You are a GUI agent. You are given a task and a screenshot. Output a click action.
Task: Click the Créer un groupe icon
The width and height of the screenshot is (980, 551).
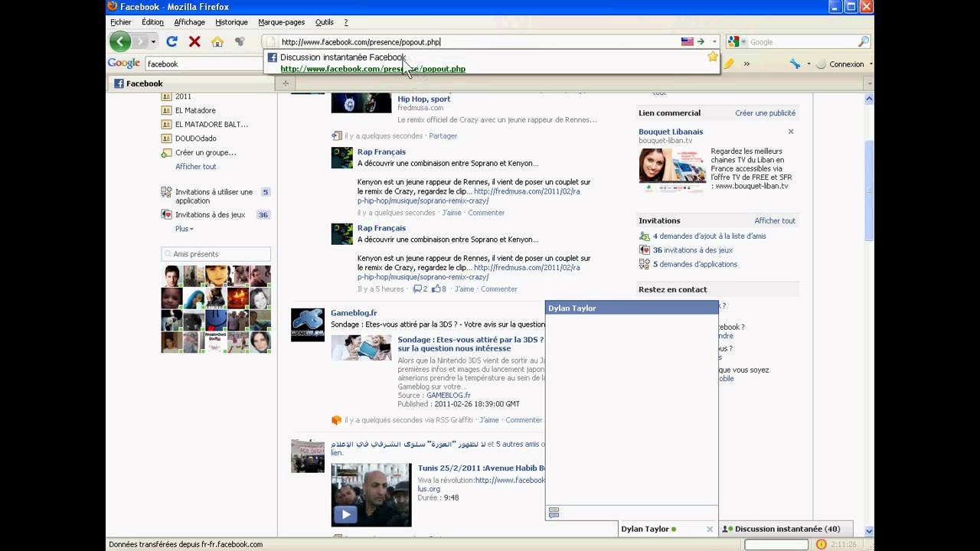click(x=166, y=152)
